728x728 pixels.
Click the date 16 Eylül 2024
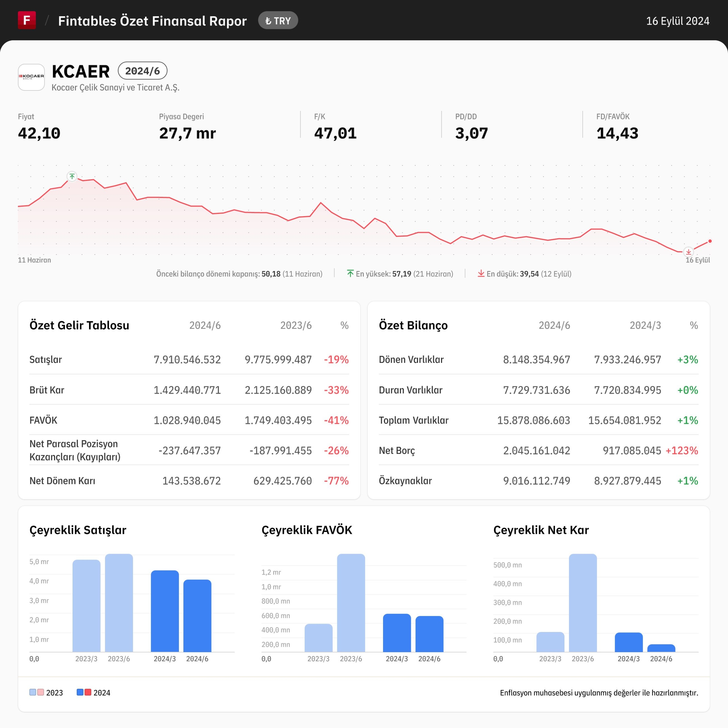pos(677,21)
